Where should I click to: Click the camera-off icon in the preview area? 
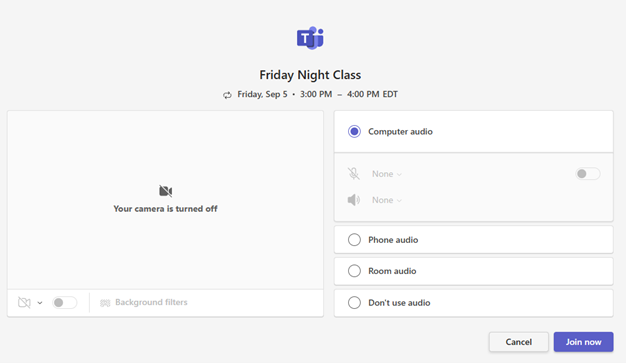click(x=166, y=191)
